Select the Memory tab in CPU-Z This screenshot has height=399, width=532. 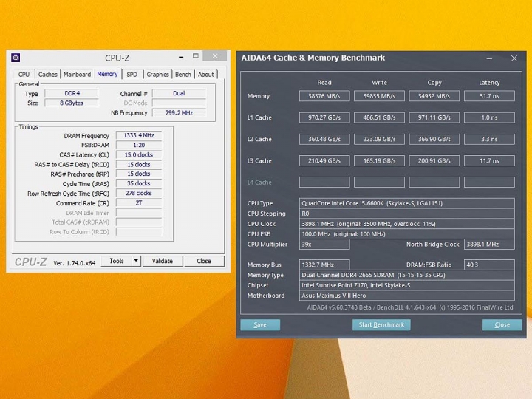coord(107,74)
